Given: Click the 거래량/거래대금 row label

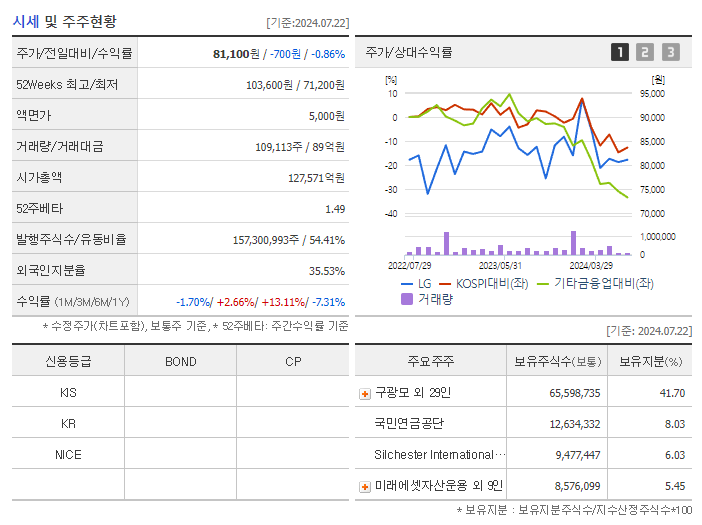Looking at the screenshot, I should (x=60, y=146).
